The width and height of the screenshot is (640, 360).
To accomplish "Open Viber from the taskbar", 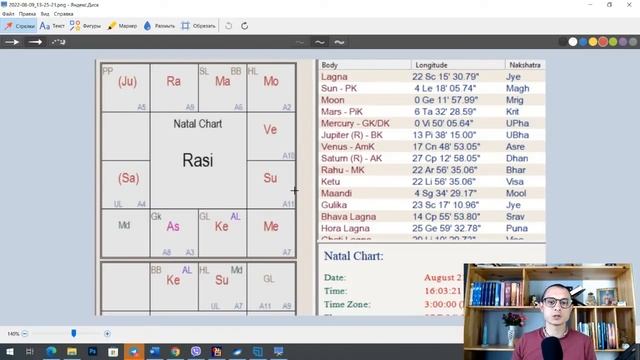I will pyautogui.click(x=196, y=351).
